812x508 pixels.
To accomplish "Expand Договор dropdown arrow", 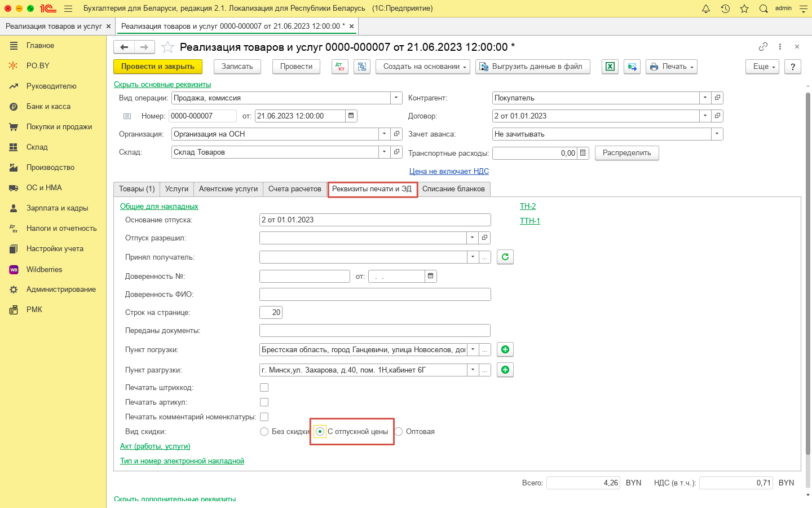I will tap(705, 116).
